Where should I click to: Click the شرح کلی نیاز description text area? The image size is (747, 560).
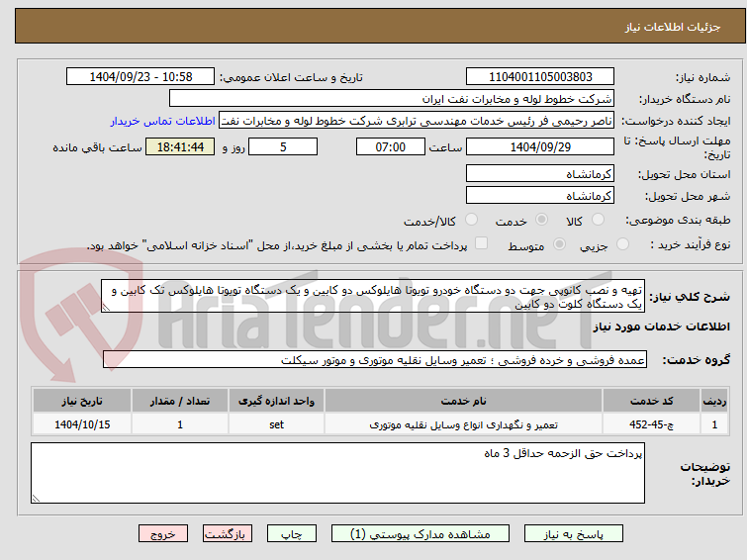click(x=373, y=297)
